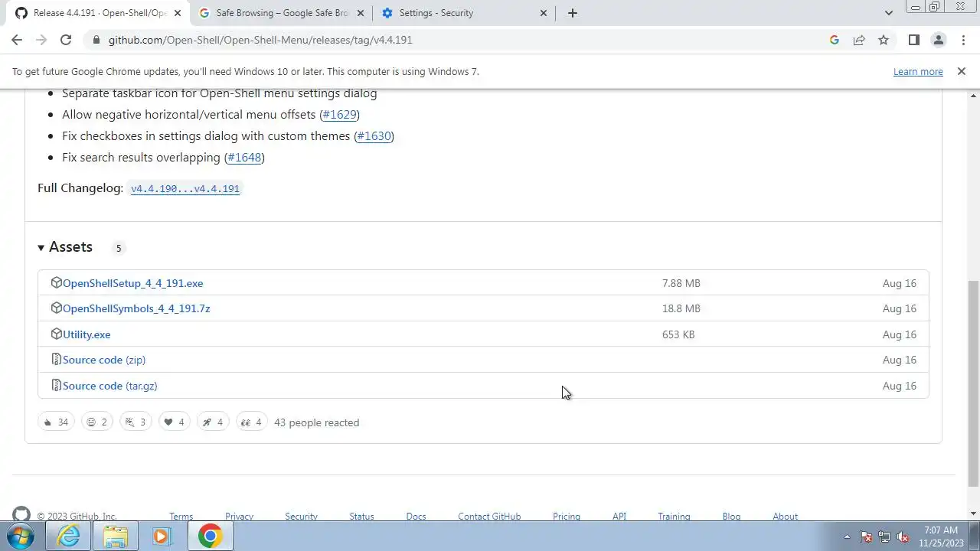Toggle hooray reaction with 3
Viewport: 980px width, 551px height.
click(136, 422)
